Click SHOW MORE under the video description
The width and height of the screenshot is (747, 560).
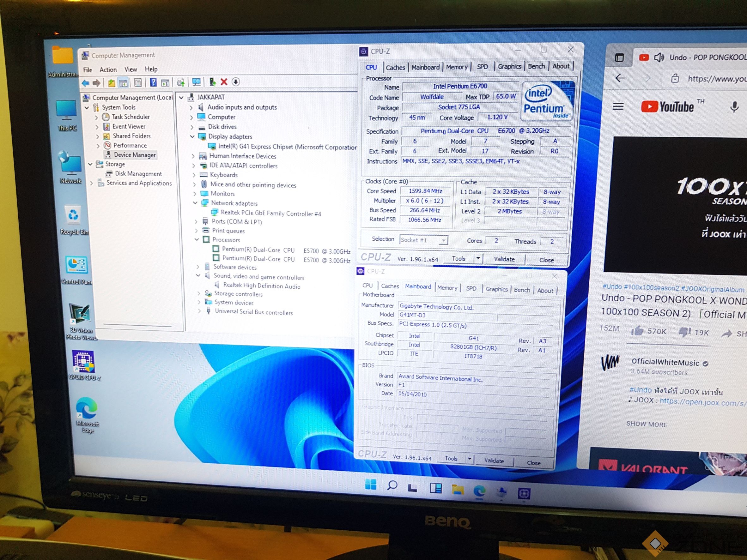pos(647,424)
